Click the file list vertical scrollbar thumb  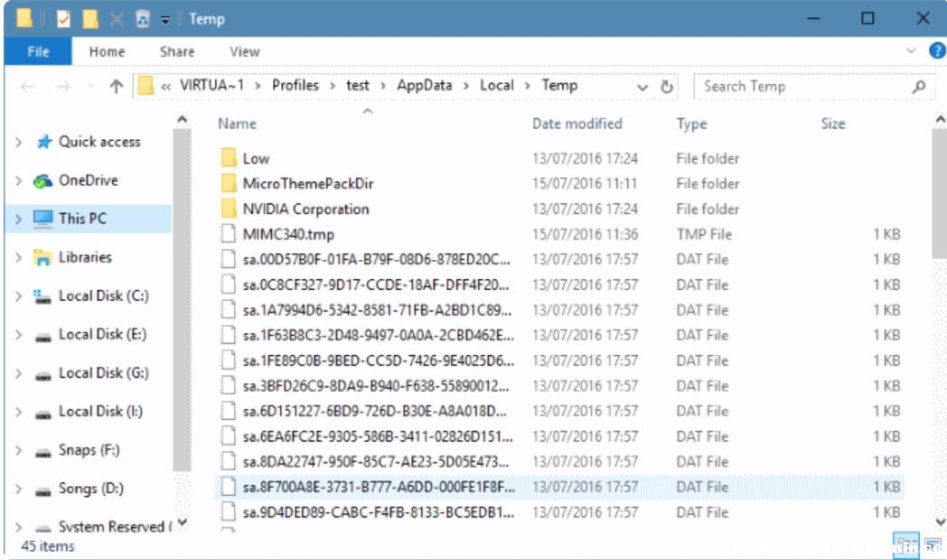click(940, 193)
